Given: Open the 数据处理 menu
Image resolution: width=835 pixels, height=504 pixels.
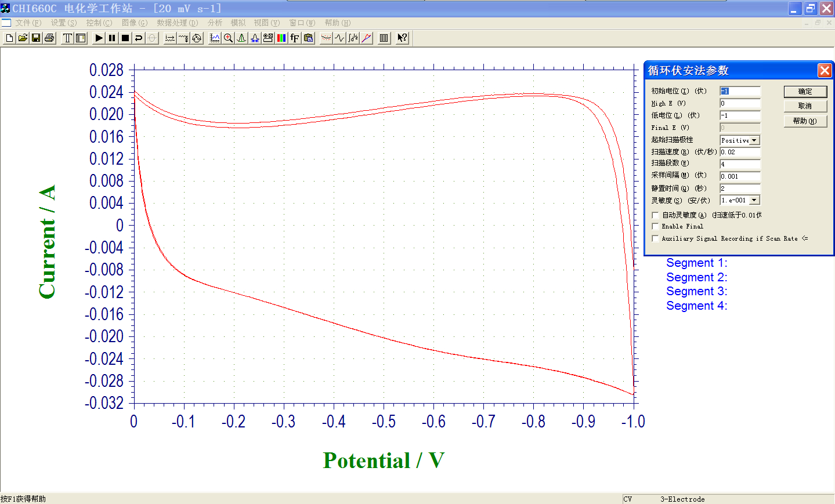Looking at the screenshot, I should point(177,23).
